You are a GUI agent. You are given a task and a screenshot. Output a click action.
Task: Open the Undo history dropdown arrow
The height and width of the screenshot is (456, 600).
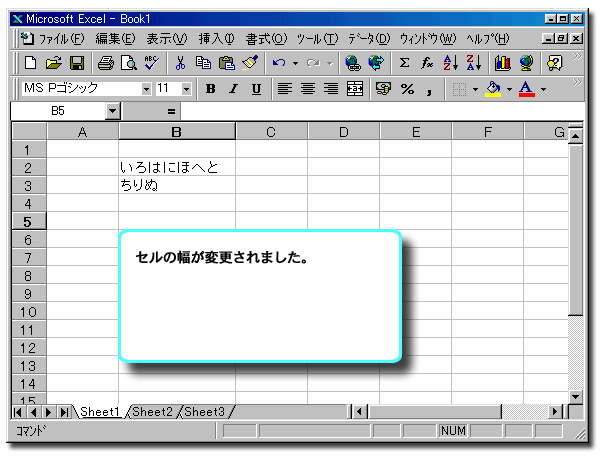tap(295, 63)
